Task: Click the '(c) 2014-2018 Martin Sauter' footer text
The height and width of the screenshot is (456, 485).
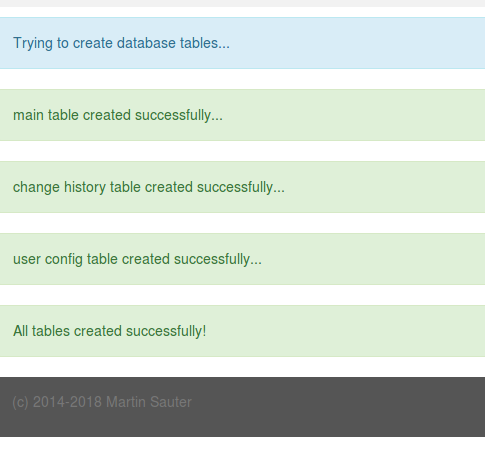Action: (102, 402)
